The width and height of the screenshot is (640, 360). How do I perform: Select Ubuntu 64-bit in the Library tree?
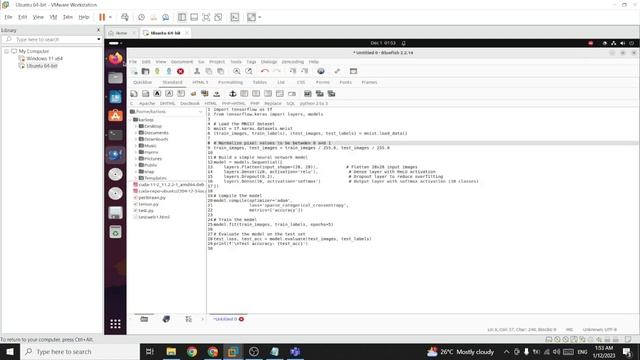pyautogui.click(x=42, y=66)
